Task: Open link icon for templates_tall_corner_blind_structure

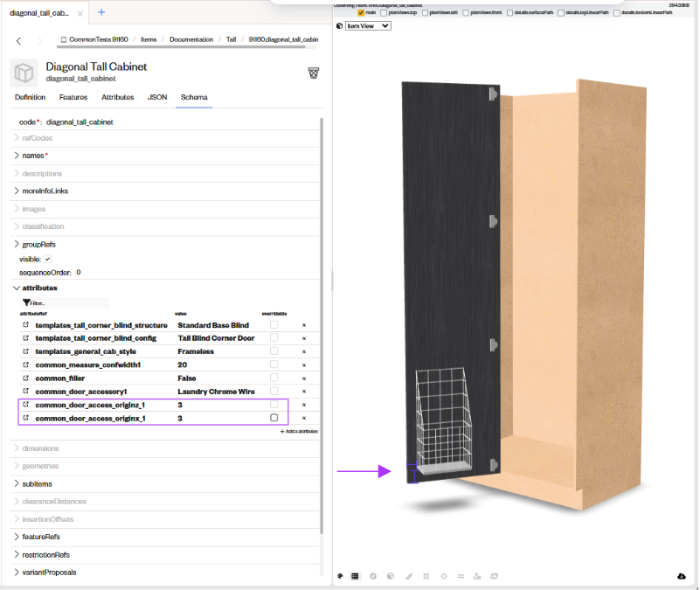Action: pyautogui.click(x=26, y=324)
